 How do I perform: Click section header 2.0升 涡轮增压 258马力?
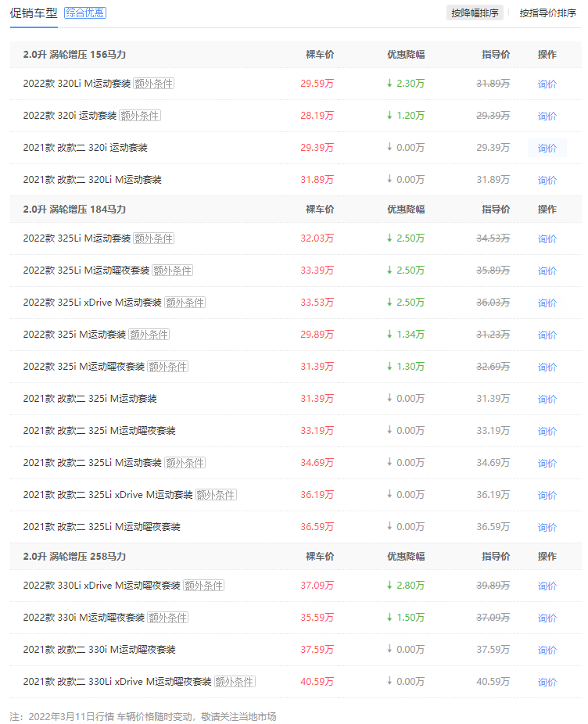click(x=74, y=557)
